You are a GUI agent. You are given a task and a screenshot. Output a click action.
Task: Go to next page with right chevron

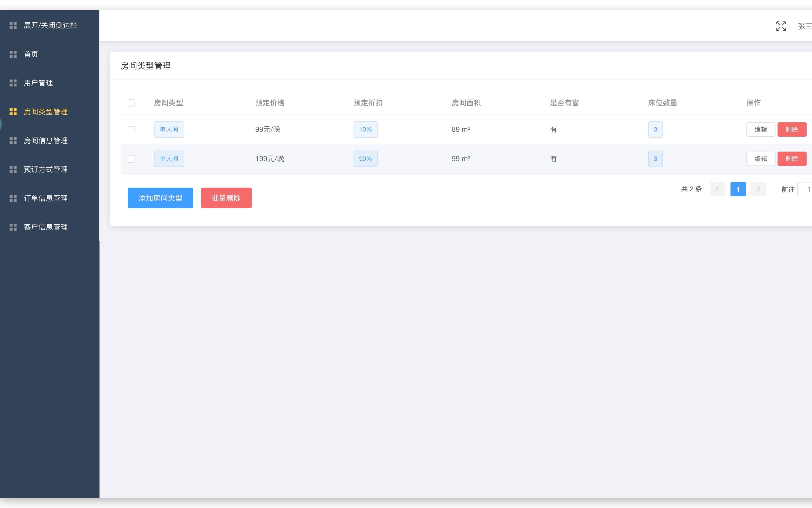point(758,189)
